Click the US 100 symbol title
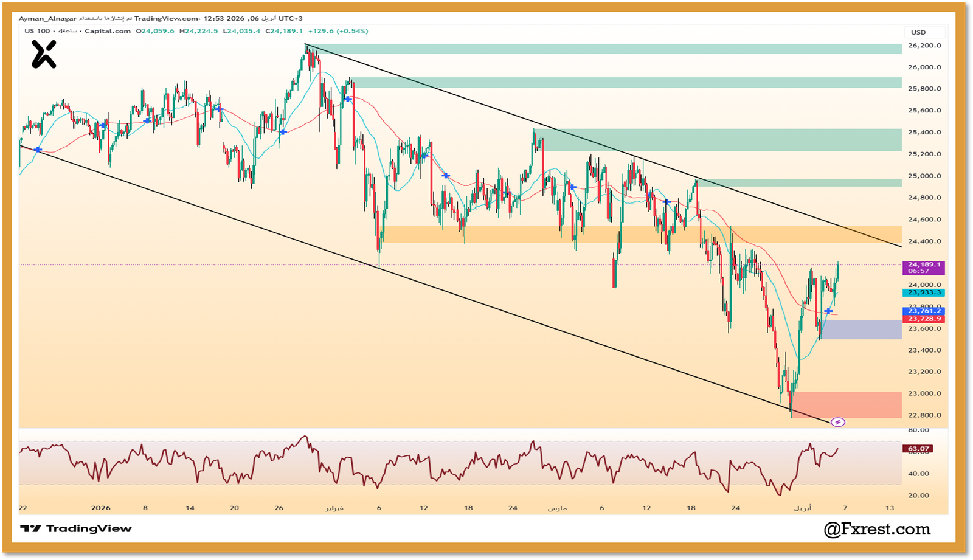This screenshot has height=560, width=973. [38, 31]
